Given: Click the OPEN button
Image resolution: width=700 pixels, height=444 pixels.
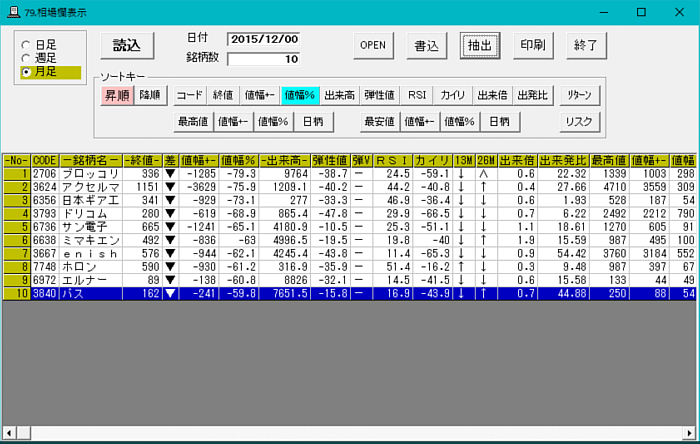Looking at the screenshot, I should pyautogui.click(x=373, y=46).
